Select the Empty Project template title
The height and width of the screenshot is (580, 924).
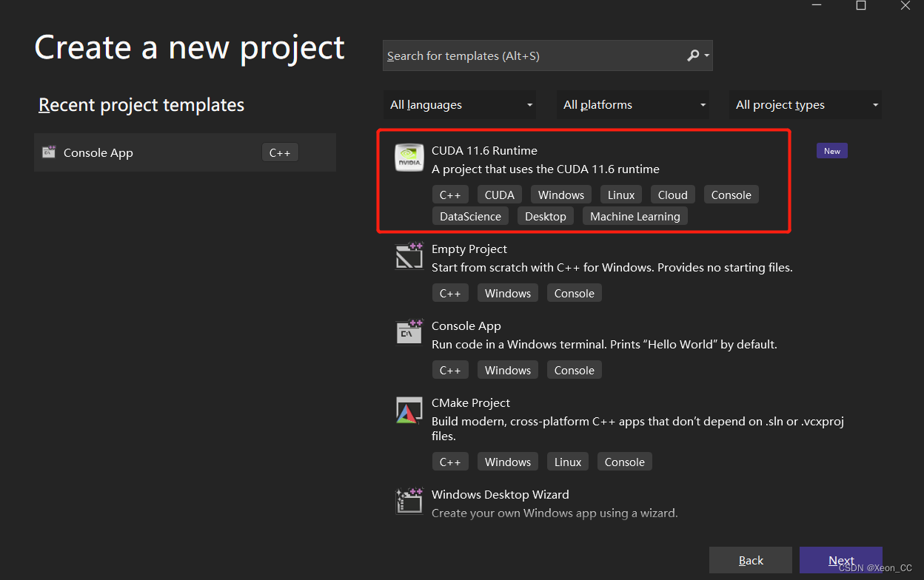click(469, 249)
